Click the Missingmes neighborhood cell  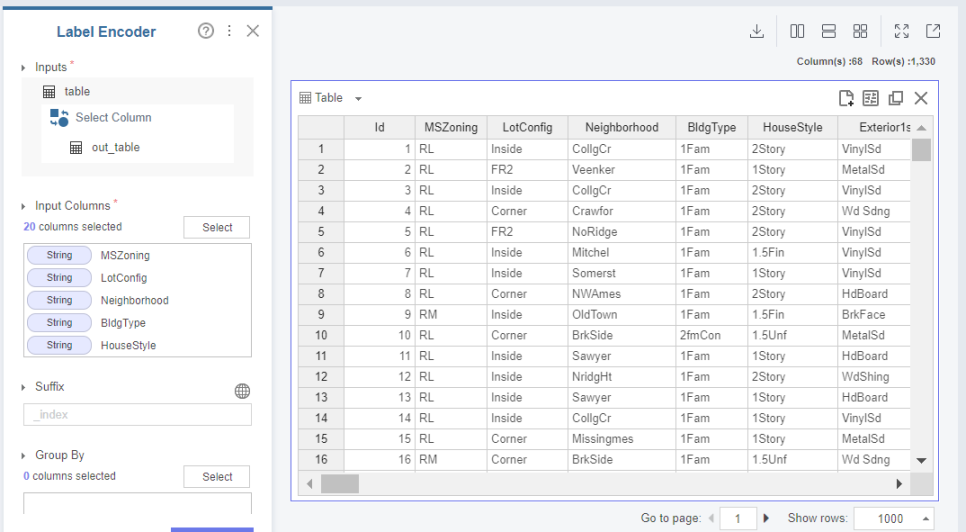point(622,439)
